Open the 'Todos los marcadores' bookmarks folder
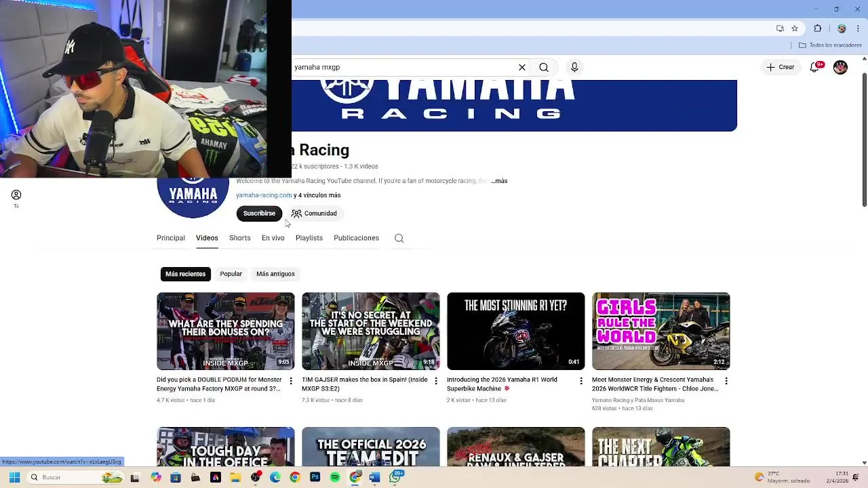The height and width of the screenshot is (488, 868). (830, 45)
